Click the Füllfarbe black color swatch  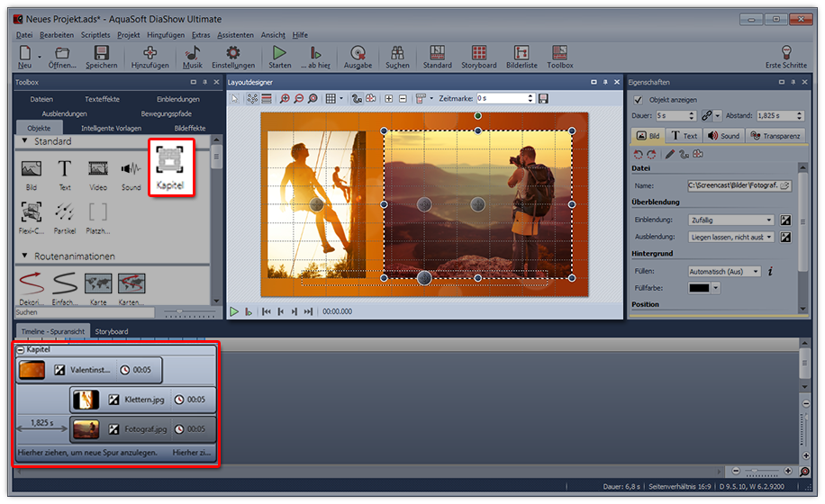click(x=699, y=288)
